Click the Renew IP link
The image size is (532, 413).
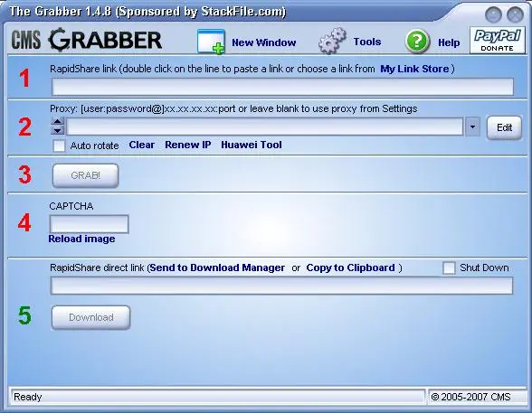tap(188, 145)
